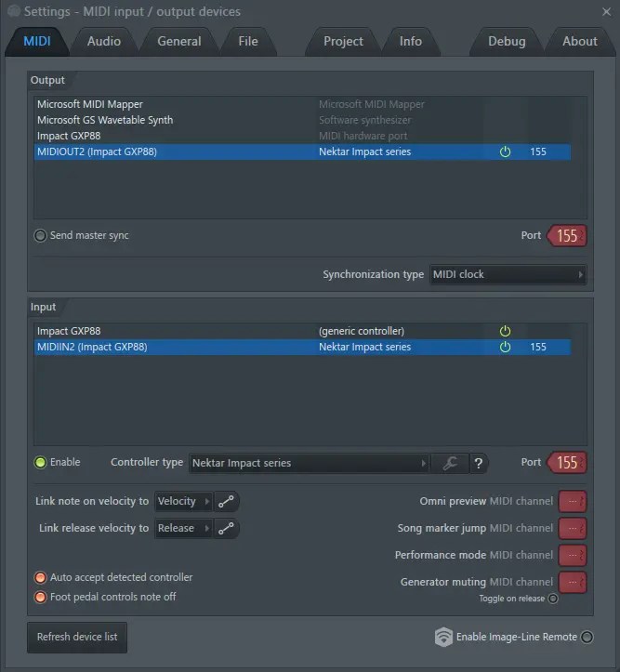Viewport: 620px width, 672px height.
Task: Toggle Auto accept detected controller
Action: [x=40, y=578]
